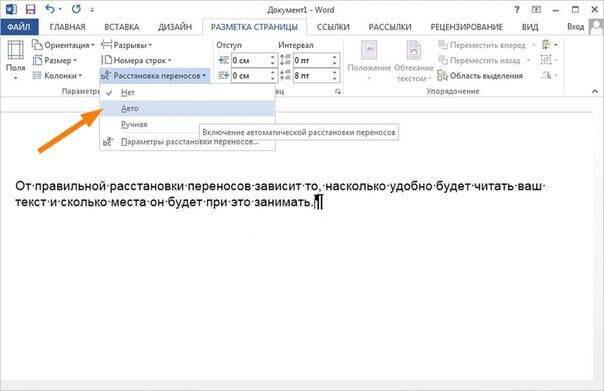604x391 pixels.
Task: Click the spacing after field 8 пт
Action: click(x=311, y=76)
